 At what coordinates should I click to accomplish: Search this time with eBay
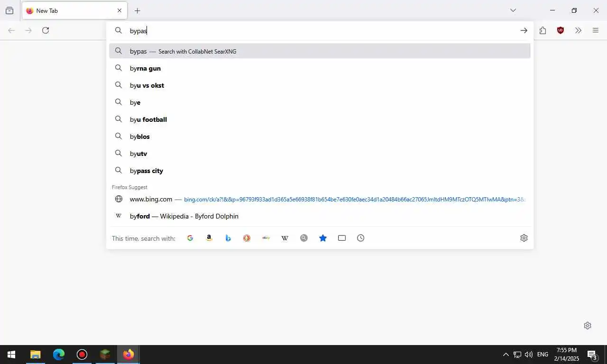coord(266,238)
